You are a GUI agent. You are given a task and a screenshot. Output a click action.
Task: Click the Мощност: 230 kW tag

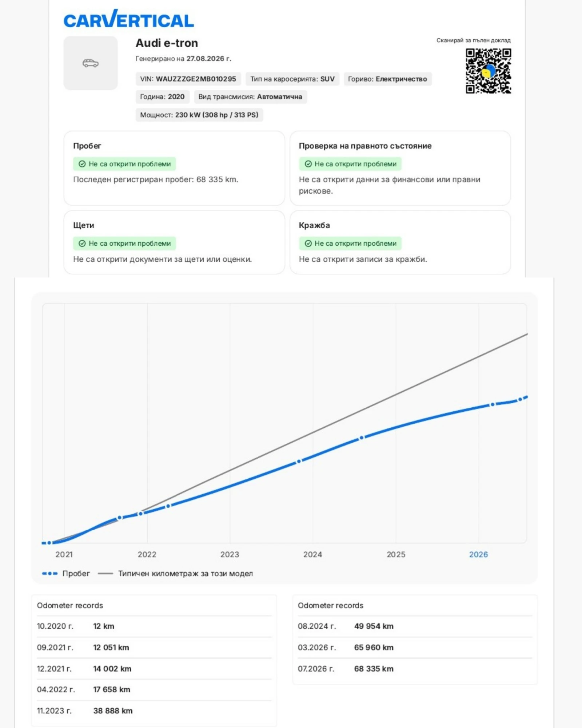[199, 115]
